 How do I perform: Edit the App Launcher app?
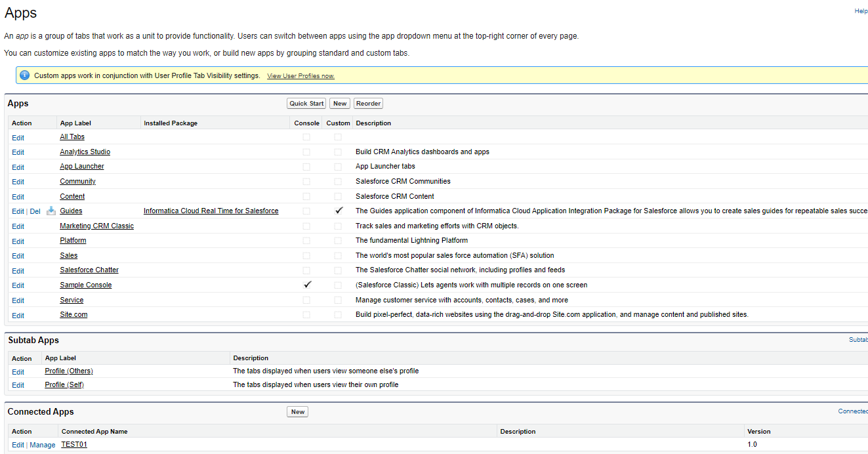(x=18, y=167)
